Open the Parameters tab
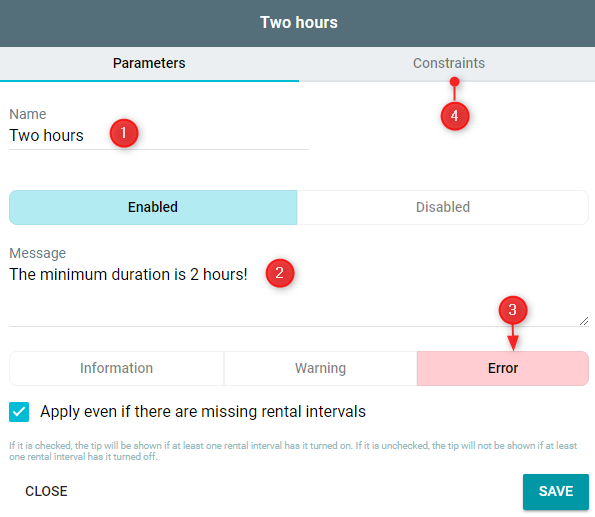 149,63
